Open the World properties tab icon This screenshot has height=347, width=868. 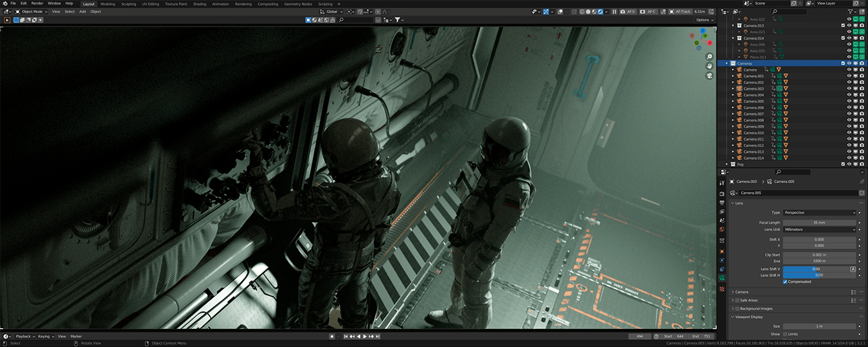[x=722, y=229]
